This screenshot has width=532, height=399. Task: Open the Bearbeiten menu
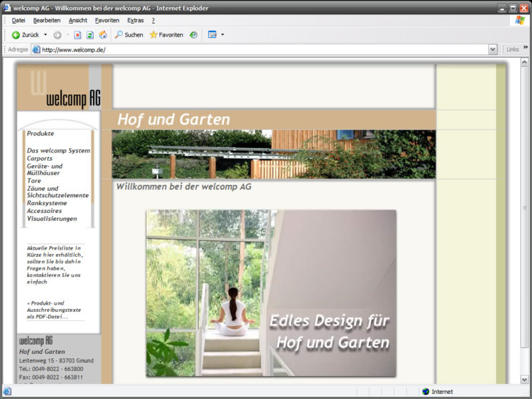point(46,20)
